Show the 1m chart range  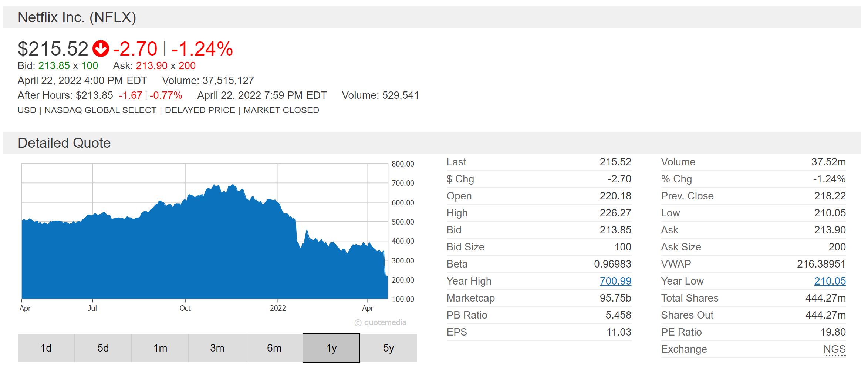(160, 348)
